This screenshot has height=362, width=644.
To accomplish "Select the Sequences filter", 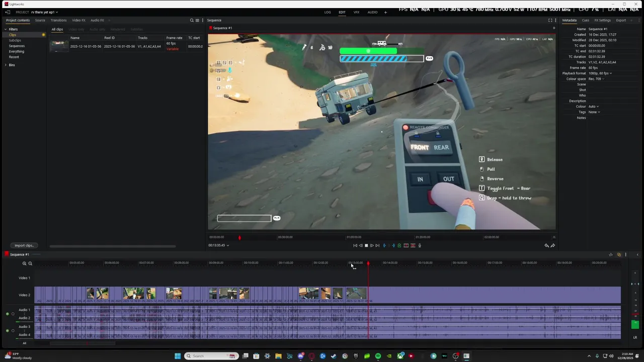I will tap(17, 46).
